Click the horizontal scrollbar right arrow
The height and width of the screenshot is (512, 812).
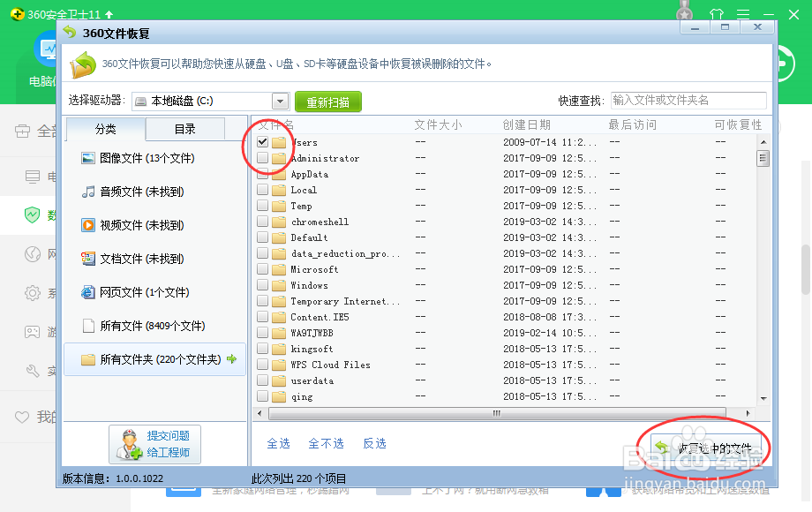pos(748,413)
